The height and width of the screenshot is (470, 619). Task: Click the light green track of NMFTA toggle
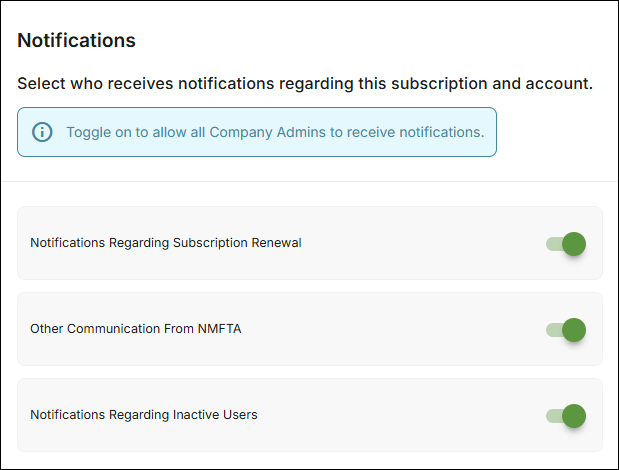click(x=554, y=330)
